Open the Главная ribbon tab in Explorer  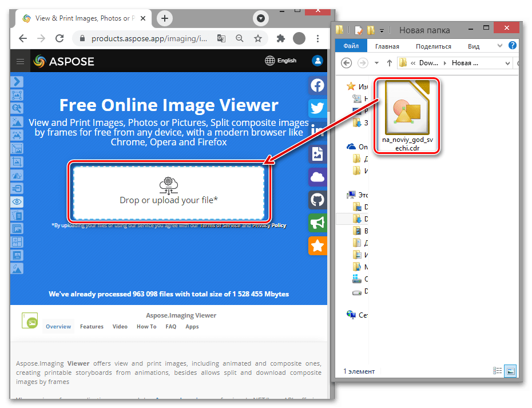click(387, 46)
